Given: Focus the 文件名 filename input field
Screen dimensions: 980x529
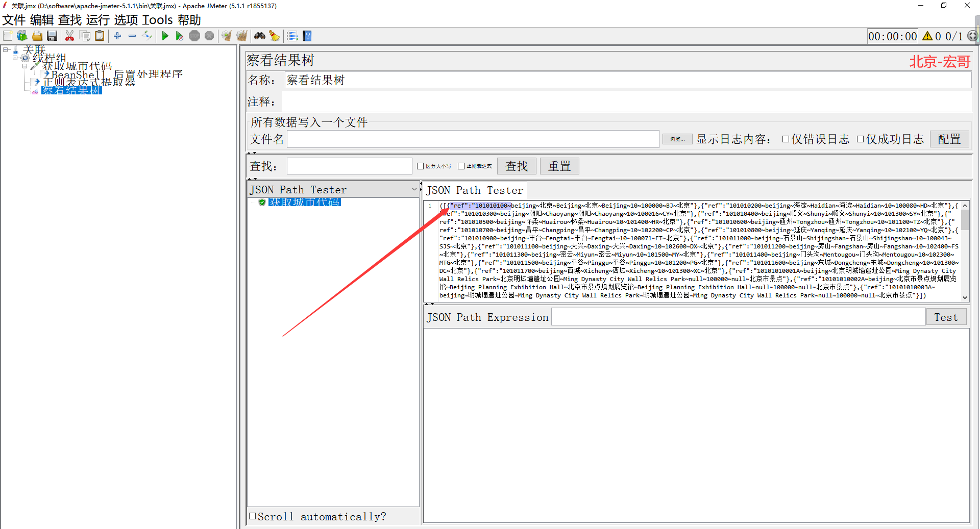Looking at the screenshot, I should click(x=473, y=139).
